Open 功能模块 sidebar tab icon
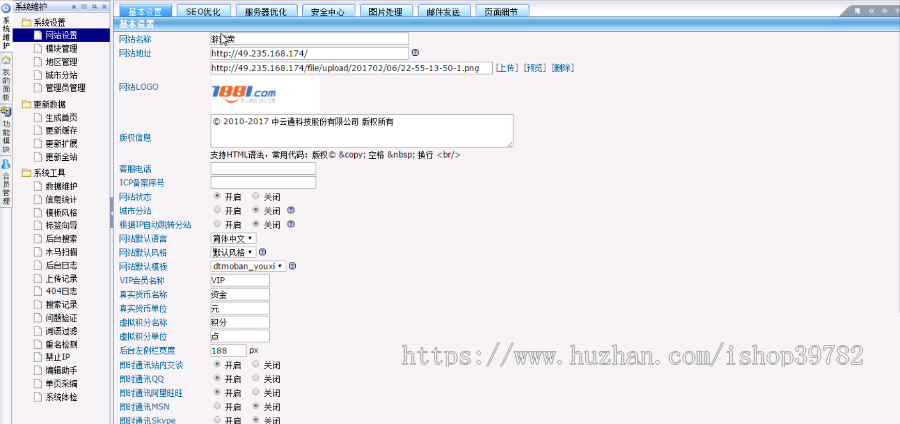Viewport: 900px width, 424px height. click(x=5, y=111)
